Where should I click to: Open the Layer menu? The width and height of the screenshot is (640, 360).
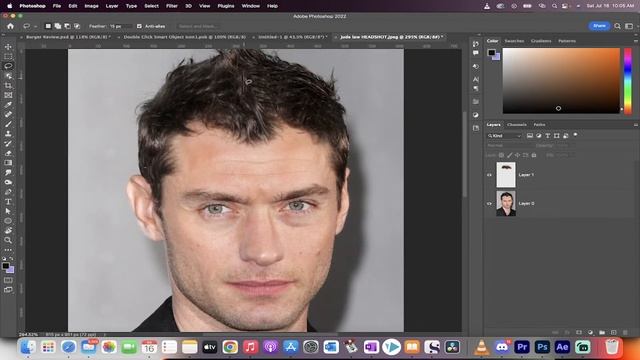pyautogui.click(x=112, y=6)
